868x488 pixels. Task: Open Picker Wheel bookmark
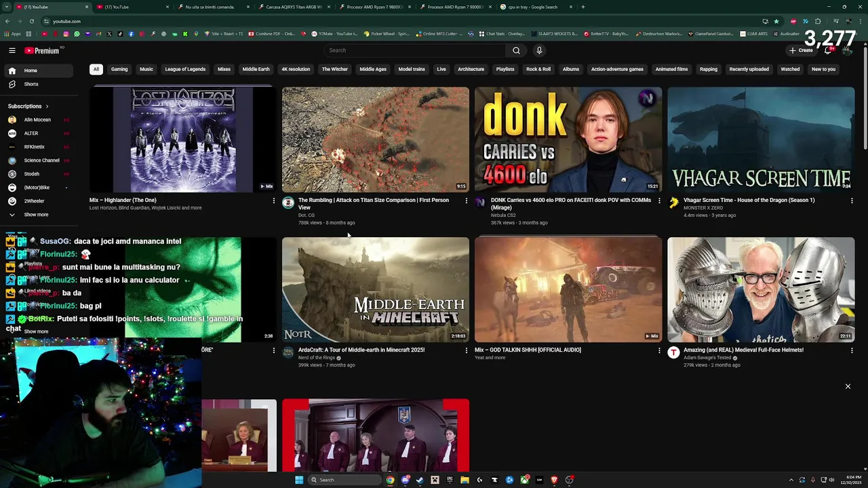[x=387, y=33]
